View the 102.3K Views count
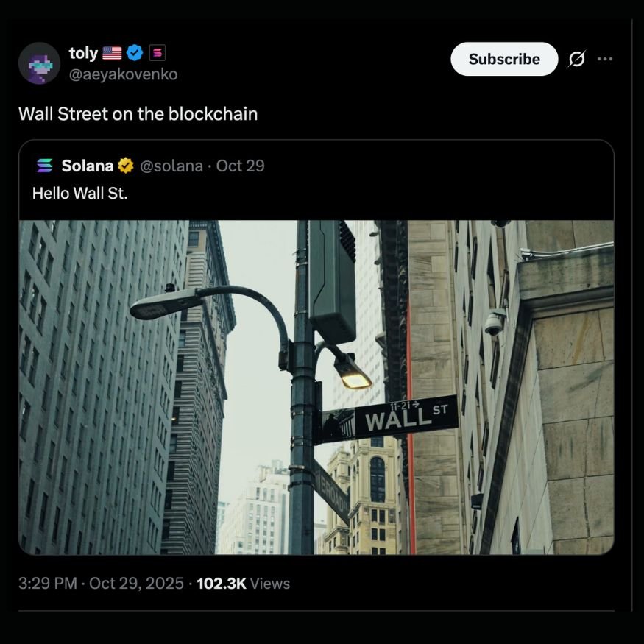 click(x=243, y=583)
